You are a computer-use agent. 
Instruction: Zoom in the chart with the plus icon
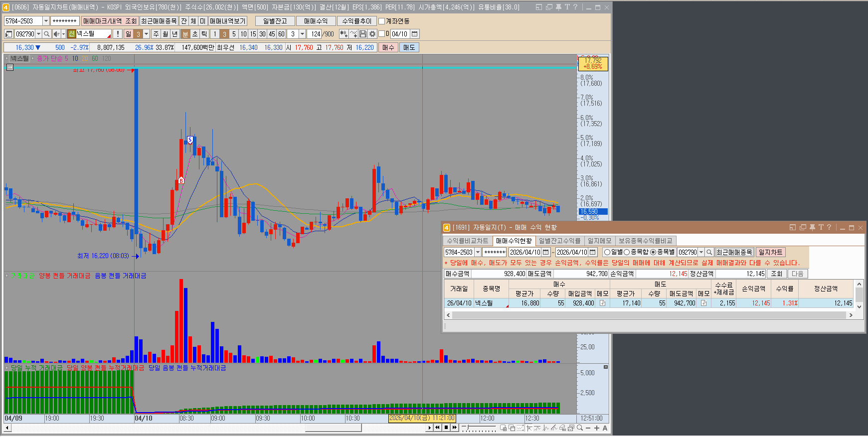point(597,428)
